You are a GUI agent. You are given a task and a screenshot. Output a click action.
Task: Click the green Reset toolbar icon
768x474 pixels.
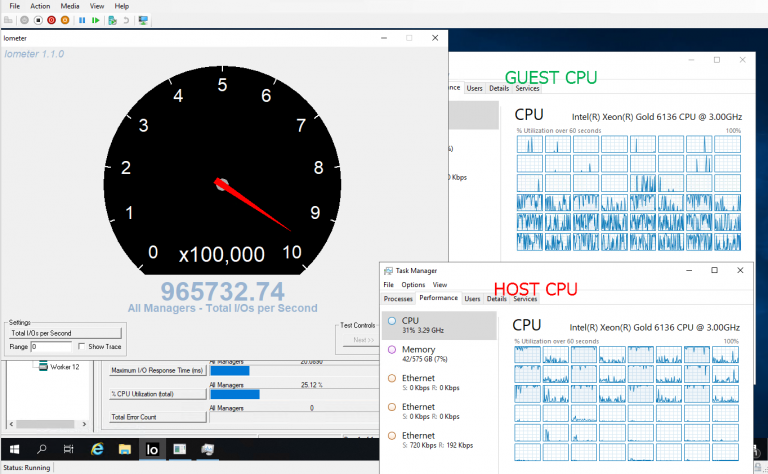click(96, 20)
